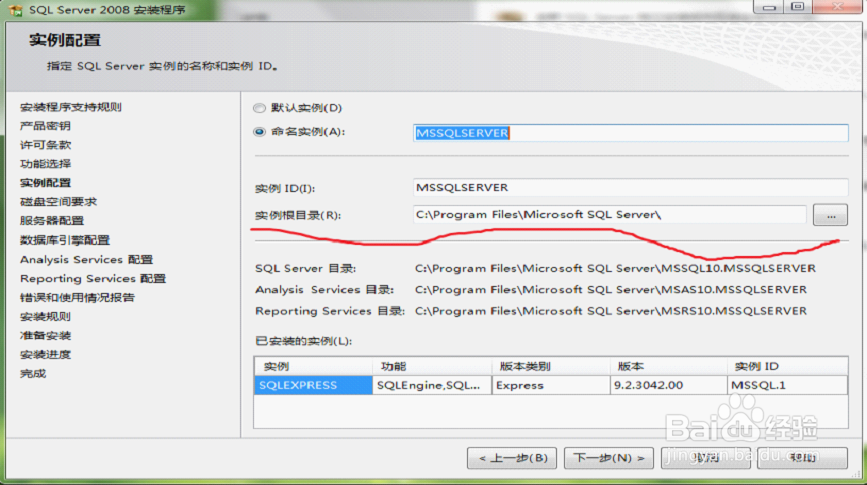Click the 实例根目录(R) path field
Image resolution: width=867 pixels, height=485 pixels.
609,215
